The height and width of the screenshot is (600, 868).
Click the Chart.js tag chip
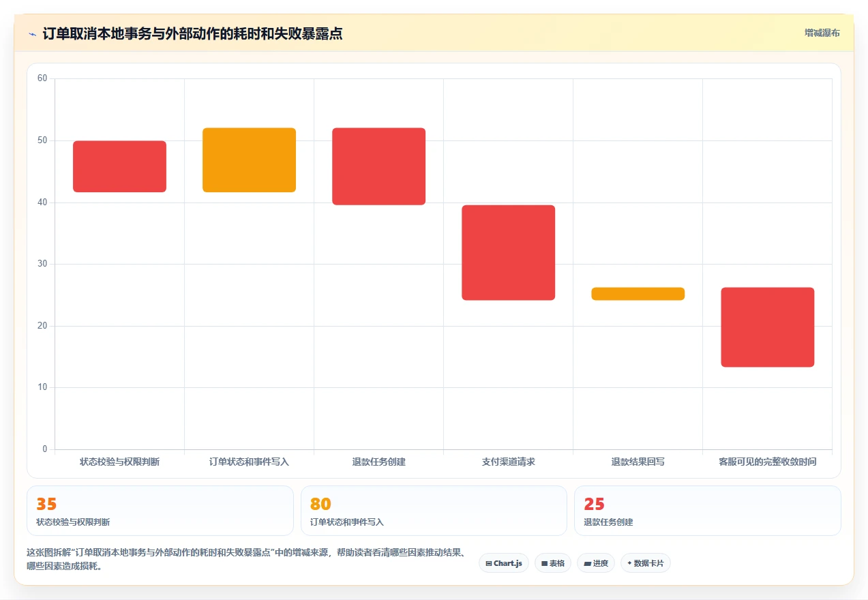[x=504, y=563]
